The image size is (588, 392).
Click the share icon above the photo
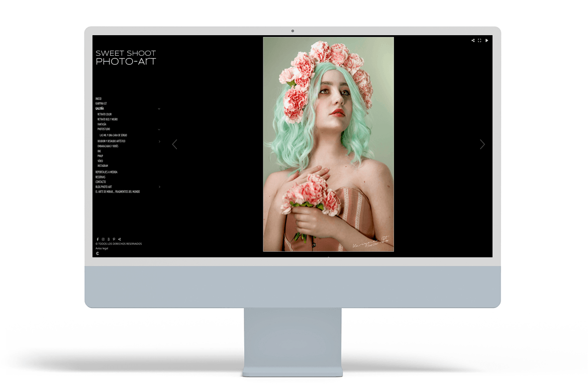[x=473, y=41]
